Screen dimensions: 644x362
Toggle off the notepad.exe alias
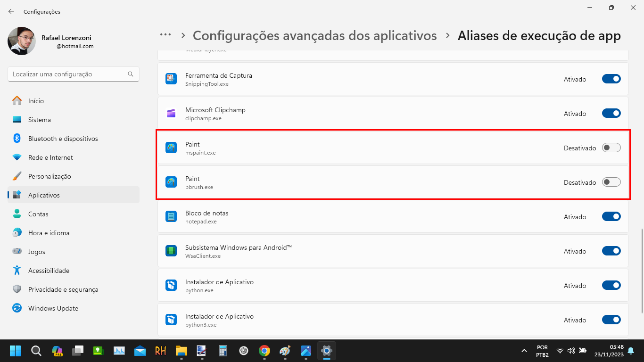click(611, 217)
